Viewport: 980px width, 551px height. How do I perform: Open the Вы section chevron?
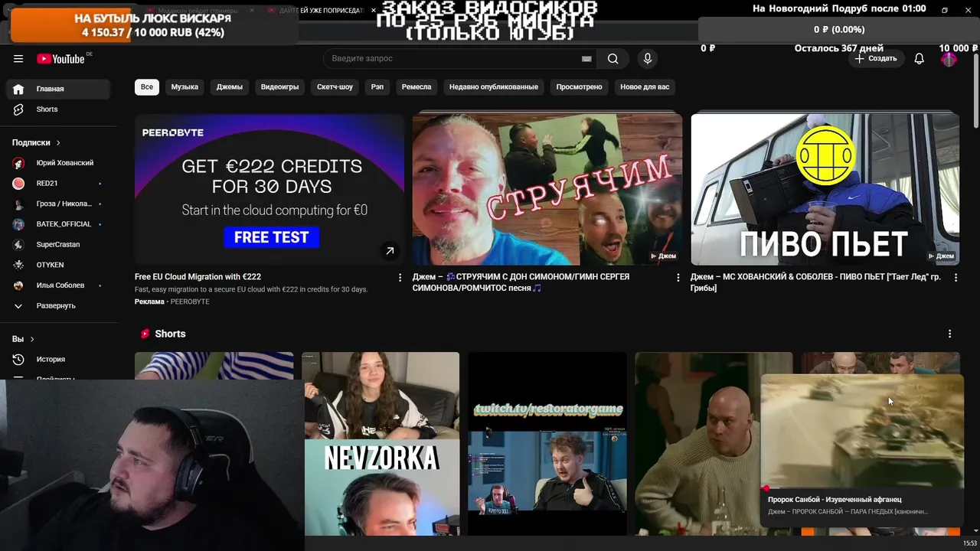pos(32,339)
